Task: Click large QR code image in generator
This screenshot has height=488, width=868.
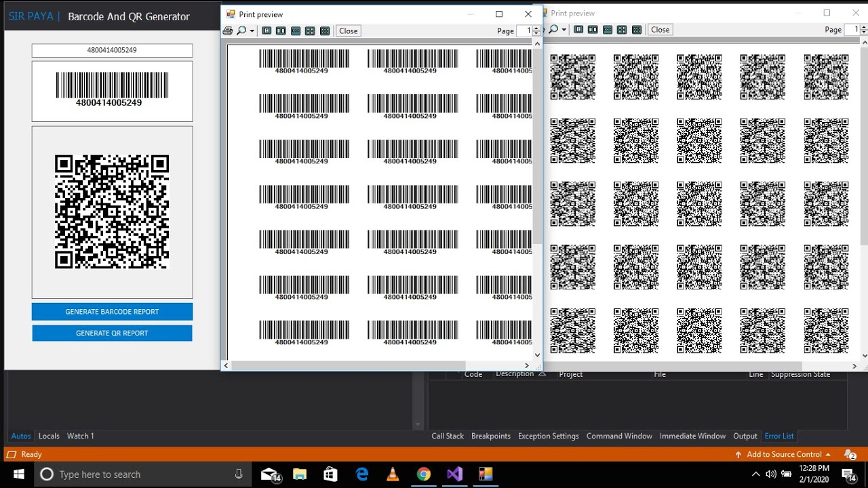Action: click(112, 212)
